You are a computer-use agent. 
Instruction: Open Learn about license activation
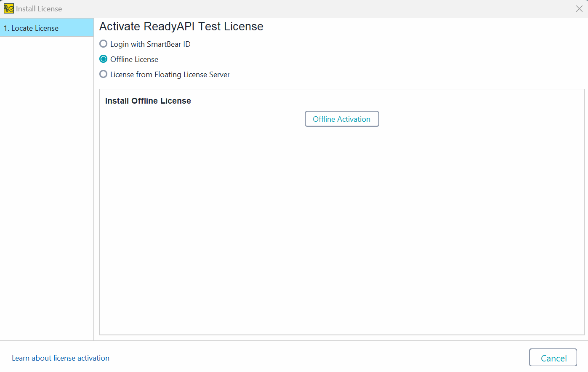tap(61, 358)
